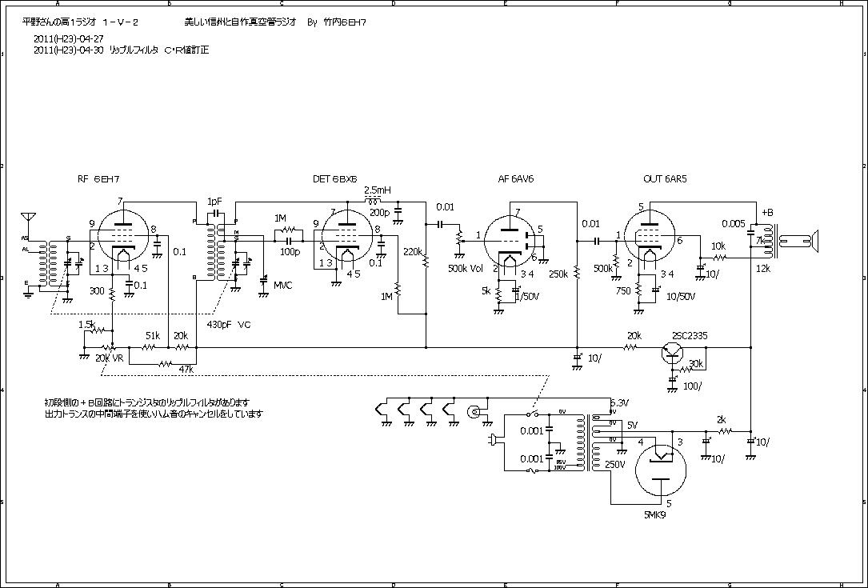Image resolution: width=868 pixels, height=588 pixels.
Task: Click the author text By 竹内6EH7
Action: pos(335,22)
